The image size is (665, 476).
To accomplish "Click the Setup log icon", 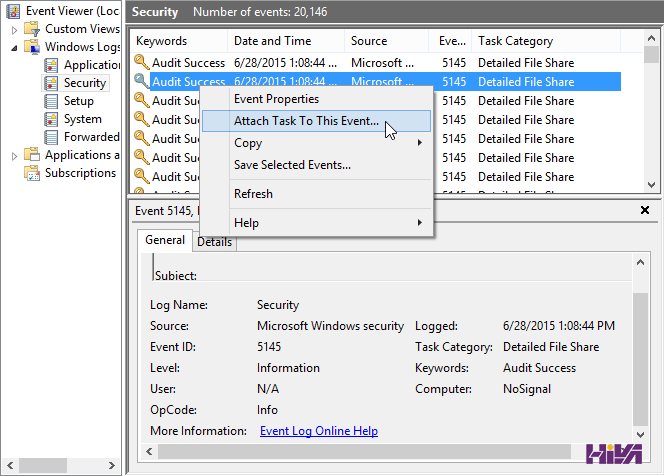I will pos(51,101).
